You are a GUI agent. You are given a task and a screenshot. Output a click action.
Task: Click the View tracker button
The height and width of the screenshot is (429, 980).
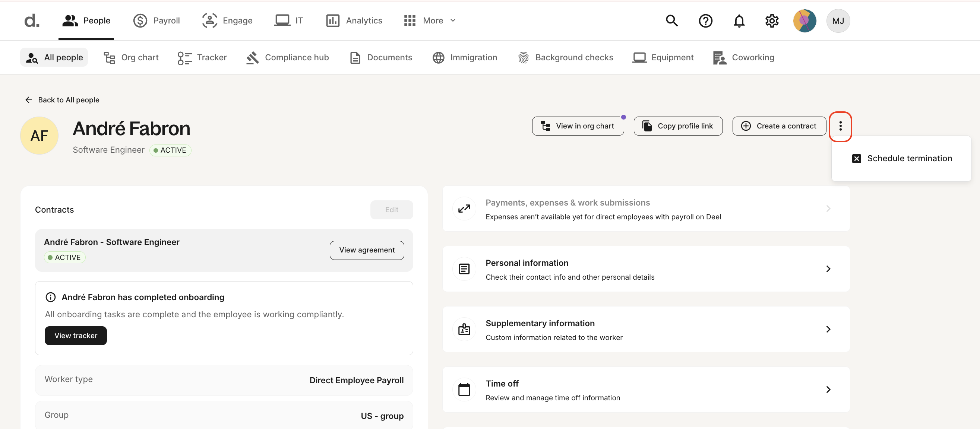pyautogui.click(x=76, y=336)
